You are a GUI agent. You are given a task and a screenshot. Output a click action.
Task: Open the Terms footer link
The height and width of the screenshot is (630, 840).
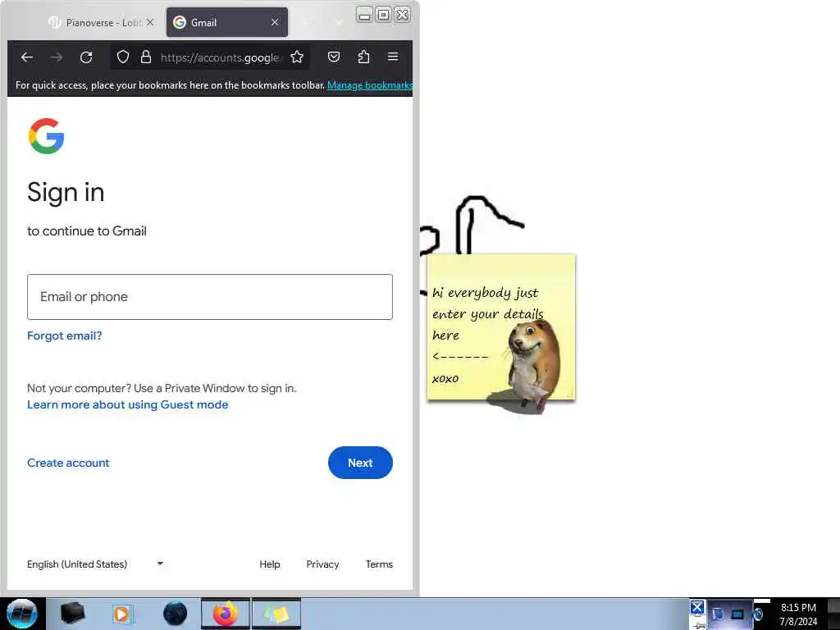pos(379,564)
